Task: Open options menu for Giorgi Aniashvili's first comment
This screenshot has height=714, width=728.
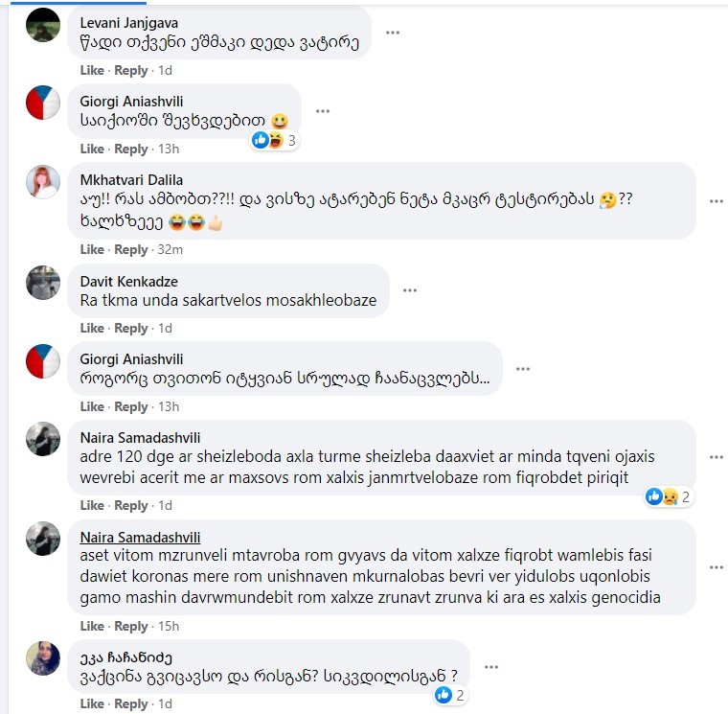Action: (323, 111)
